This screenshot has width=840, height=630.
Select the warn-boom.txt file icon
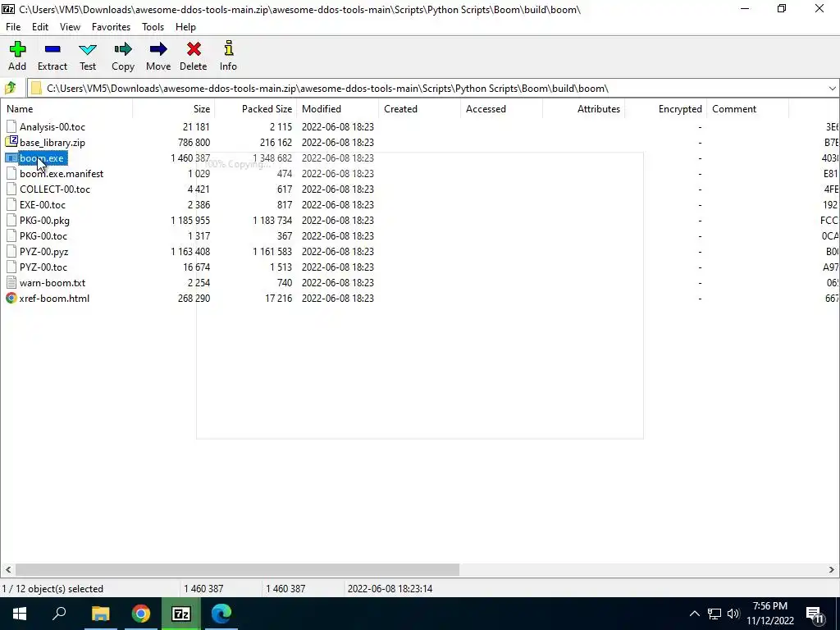11,282
